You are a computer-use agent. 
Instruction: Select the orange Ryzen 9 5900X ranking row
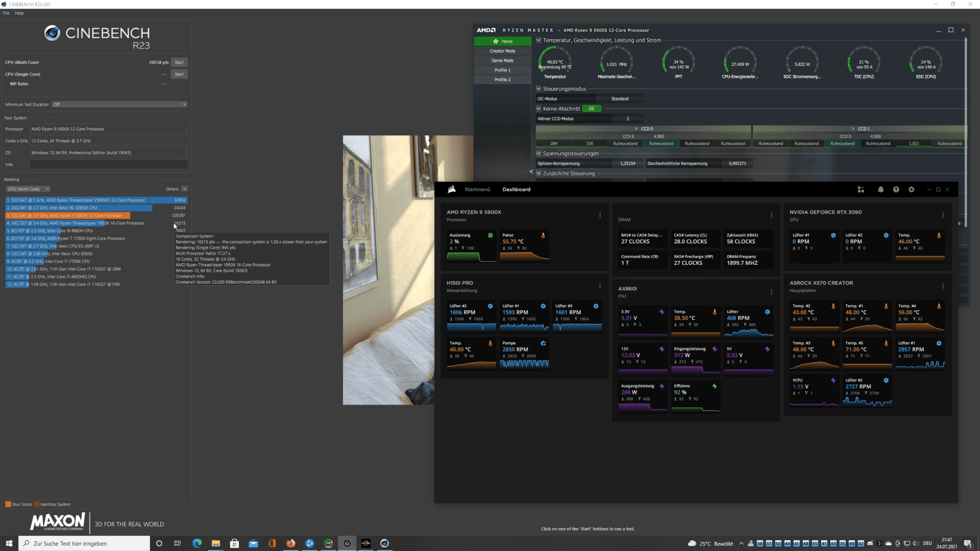[x=96, y=215]
